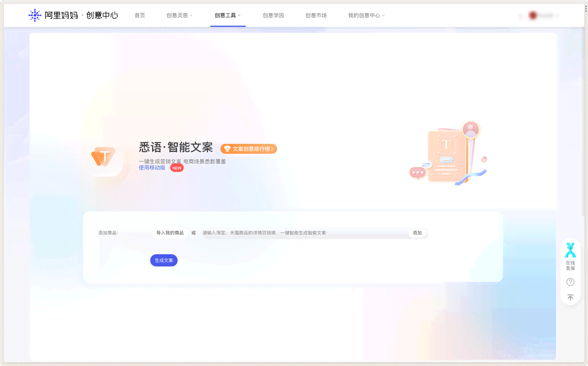Expand the 我的创意中心 dropdown menu

(366, 15)
